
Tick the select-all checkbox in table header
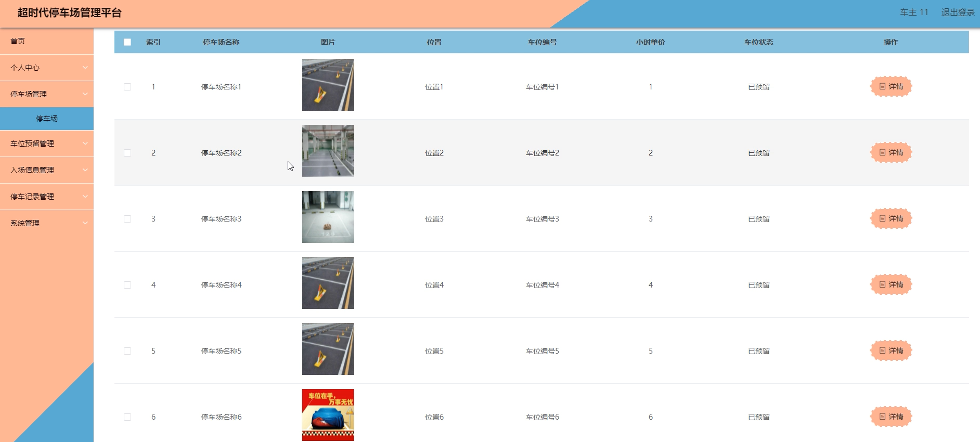click(127, 42)
